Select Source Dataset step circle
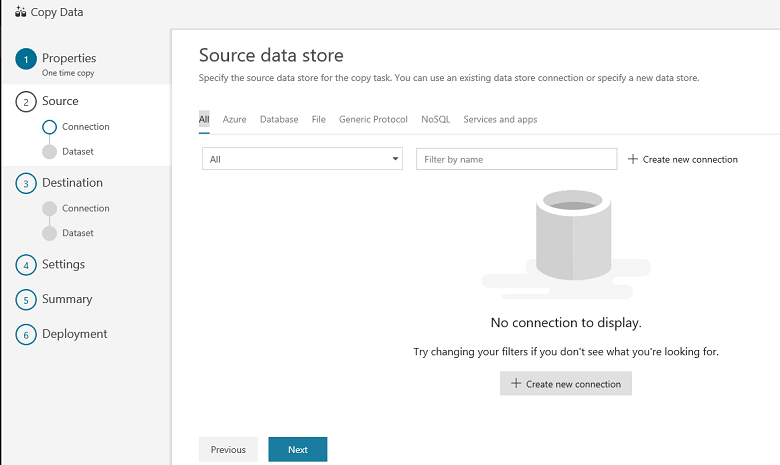Viewport: 780px width, 465px height. pos(50,152)
